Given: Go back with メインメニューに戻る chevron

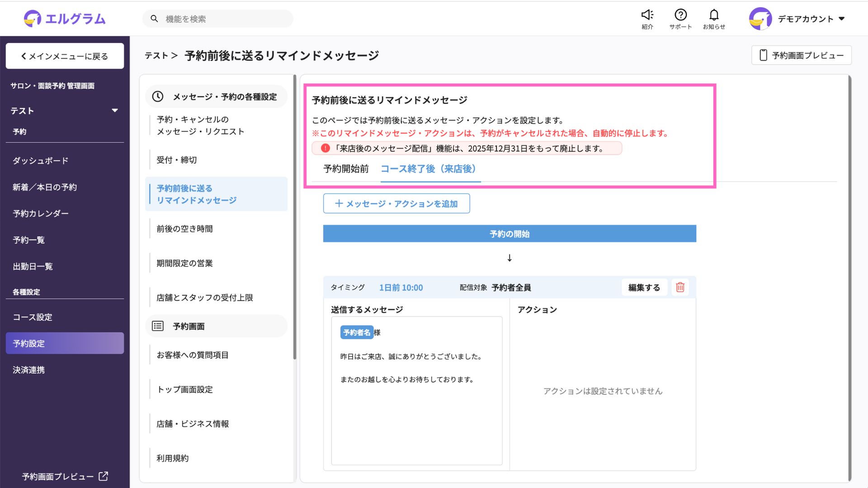Looking at the screenshot, I should coord(24,56).
